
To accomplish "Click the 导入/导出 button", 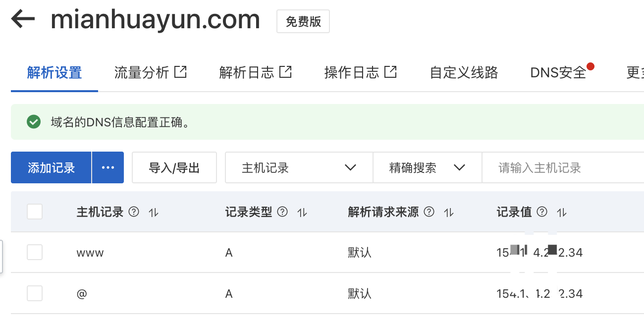I will tap(174, 168).
